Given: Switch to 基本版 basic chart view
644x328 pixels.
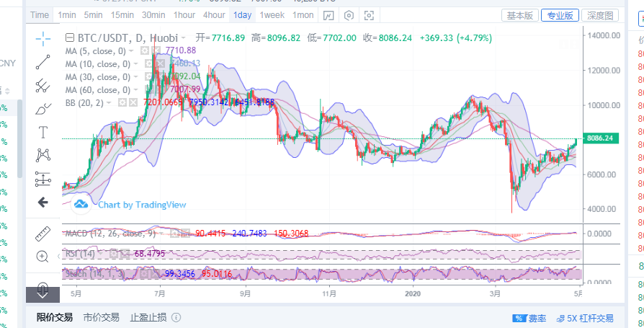Looking at the screenshot, I should tap(519, 16).
